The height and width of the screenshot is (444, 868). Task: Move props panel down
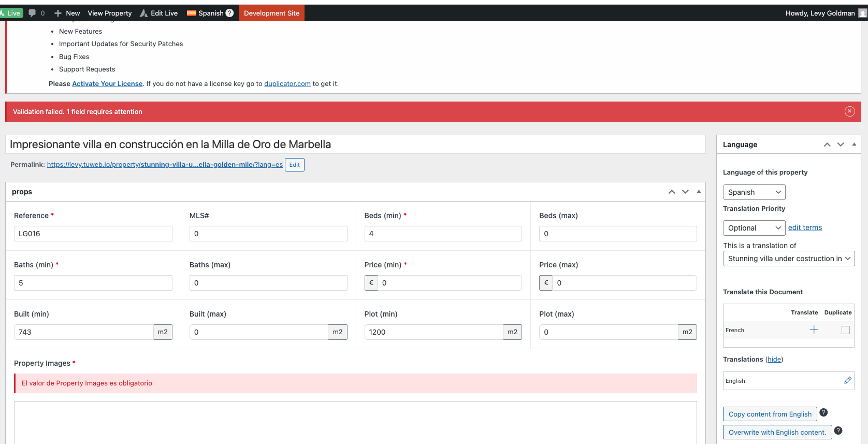(685, 192)
